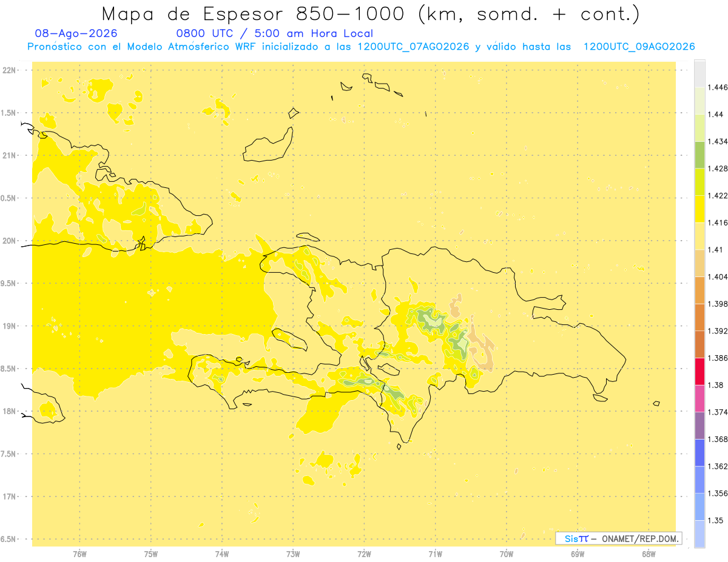The height and width of the screenshot is (562, 728).
Task: Pick the tan 1.404–1.41 legend color band
Action: point(699,263)
